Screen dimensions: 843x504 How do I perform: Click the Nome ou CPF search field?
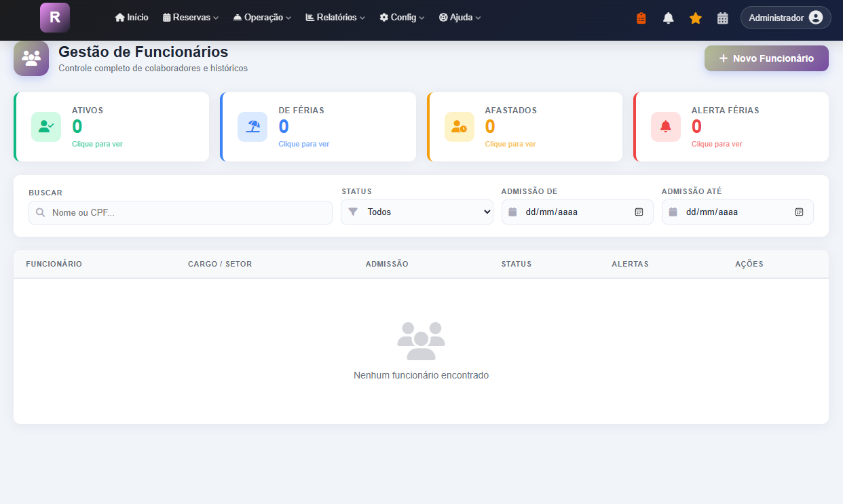pos(187,213)
